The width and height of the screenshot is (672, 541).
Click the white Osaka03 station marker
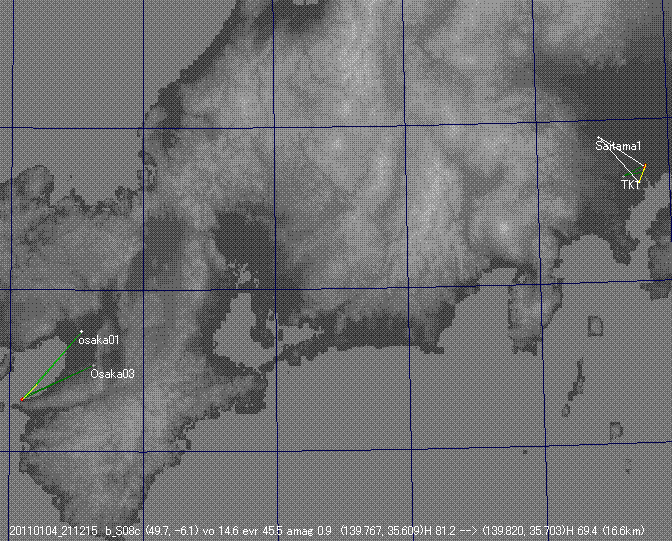pyautogui.click(x=93, y=366)
